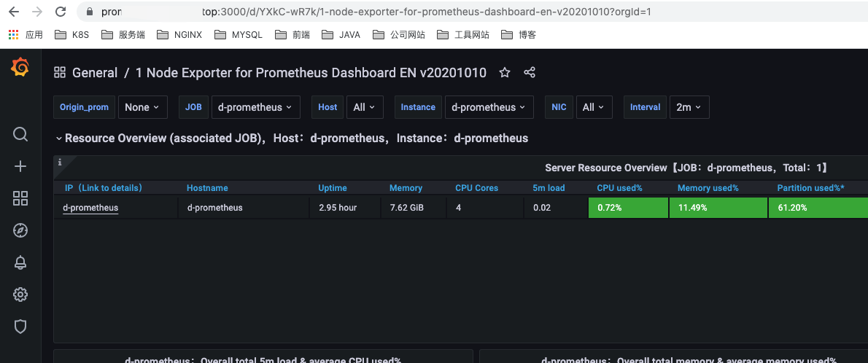Reload the page with browser refresh
The height and width of the screenshot is (363, 868).
tap(61, 12)
